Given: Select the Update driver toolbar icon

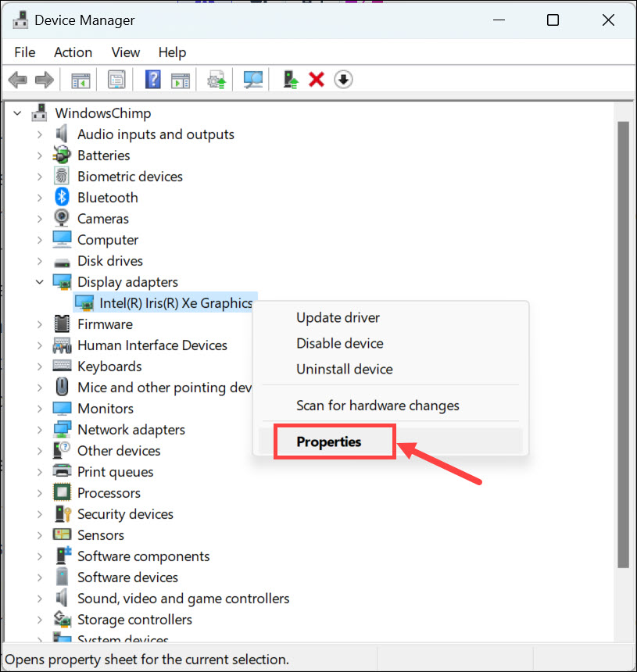Looking at the screenshot, I should [217, 79].
